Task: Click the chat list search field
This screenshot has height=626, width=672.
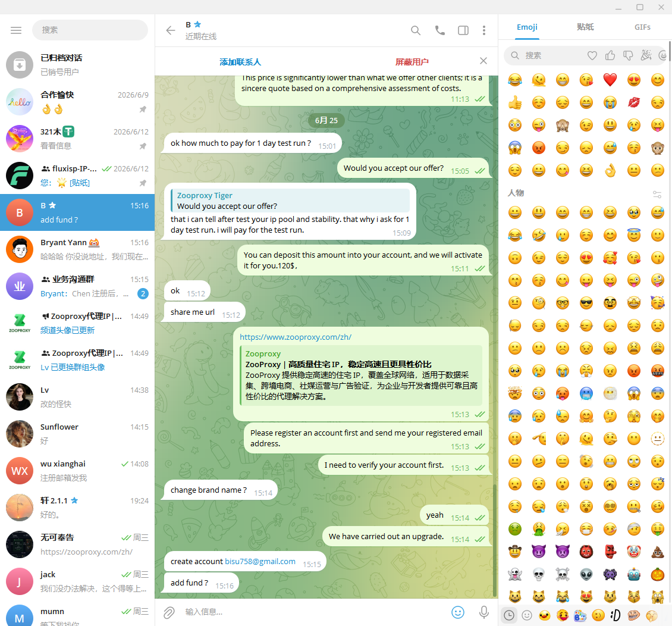Action: click(90, 30)
